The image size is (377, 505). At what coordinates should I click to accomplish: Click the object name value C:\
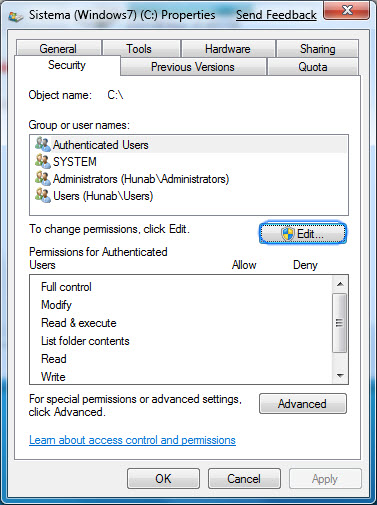coord(115,95)
